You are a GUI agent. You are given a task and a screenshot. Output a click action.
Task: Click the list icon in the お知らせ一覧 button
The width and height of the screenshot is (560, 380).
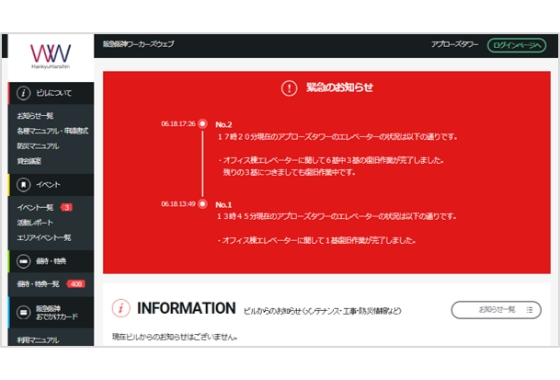click(529, 310)
